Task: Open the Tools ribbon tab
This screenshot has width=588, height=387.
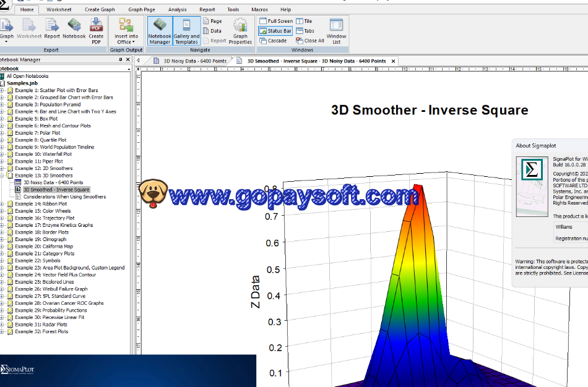Action: (x=233, y=9)
